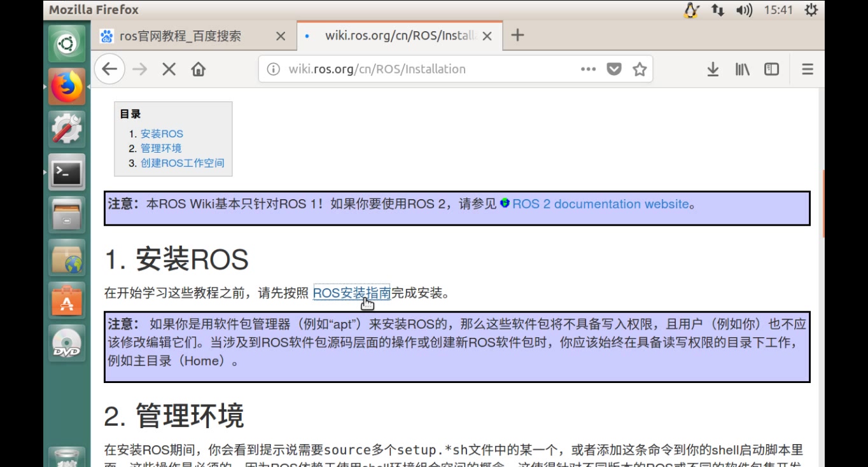Click the volume indicator in the top bar
The width and height of the screenshot is (868, 467).
[743, 10]
